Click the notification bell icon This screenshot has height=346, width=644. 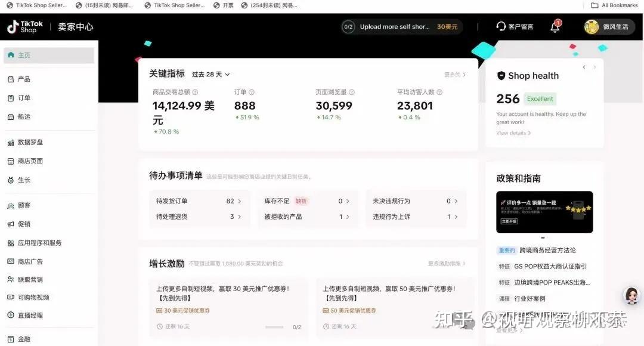pos(555,26)
